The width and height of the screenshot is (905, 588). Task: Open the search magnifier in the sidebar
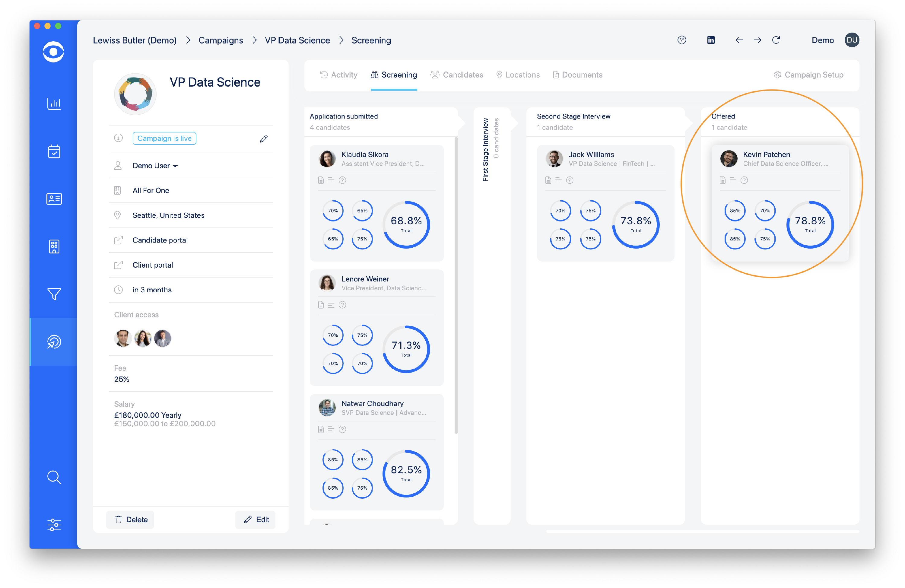[54, 477]
